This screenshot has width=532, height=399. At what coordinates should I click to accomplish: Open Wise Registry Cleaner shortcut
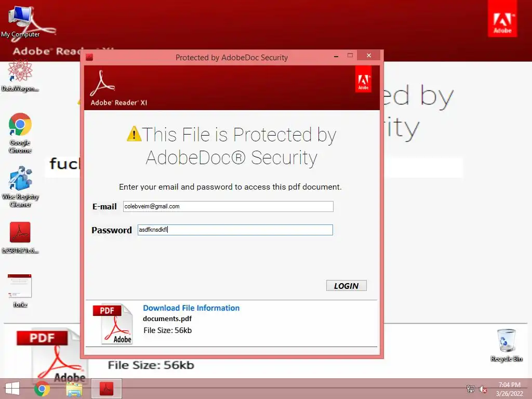coord(20,187)
